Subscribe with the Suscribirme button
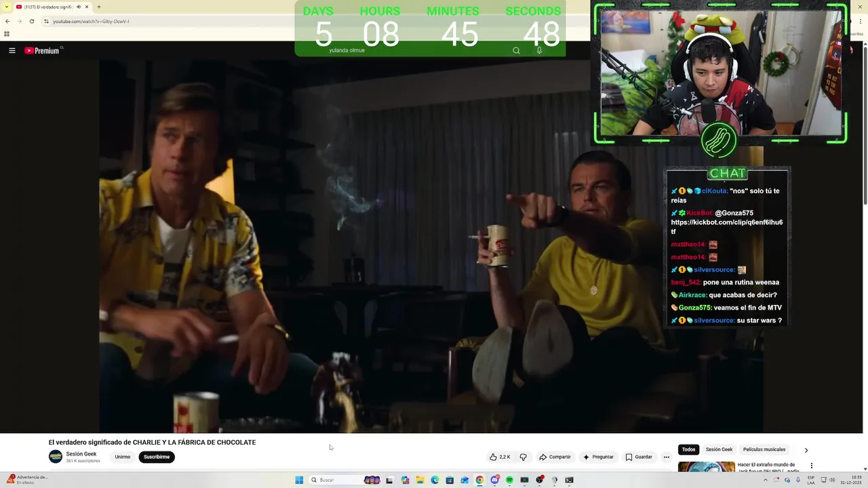The image size is (868, 488). tap(157, 457)
